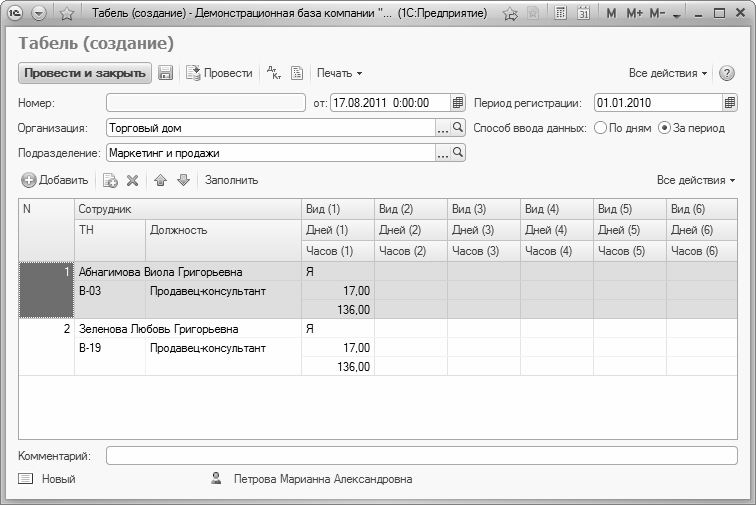Click the copy row icon in table toolbar

point(110,180)
